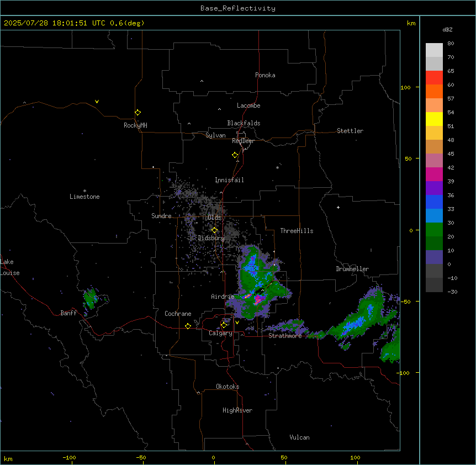Click the Blackfalds city label
476x465 pixels.
pyautogui.click(x=244, y=123)
